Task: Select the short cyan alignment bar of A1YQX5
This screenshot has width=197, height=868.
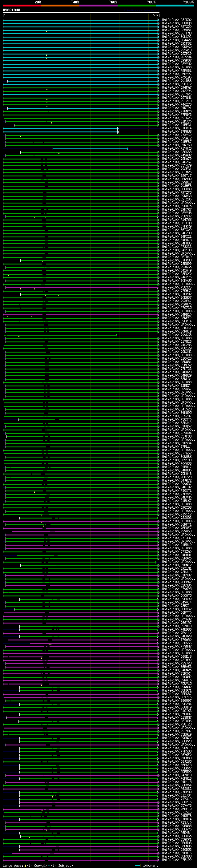Action: pos(90,149)
